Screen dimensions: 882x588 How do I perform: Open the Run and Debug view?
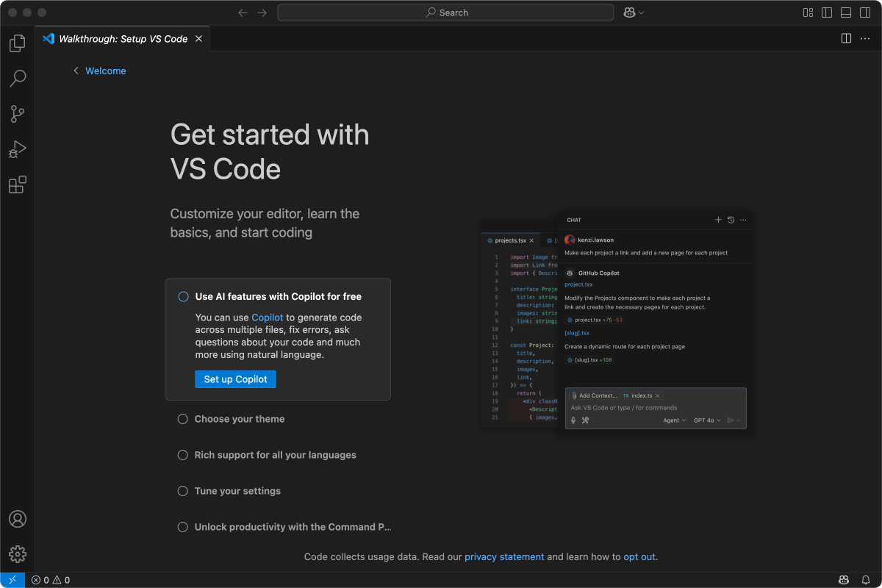(x=17, y=149)
